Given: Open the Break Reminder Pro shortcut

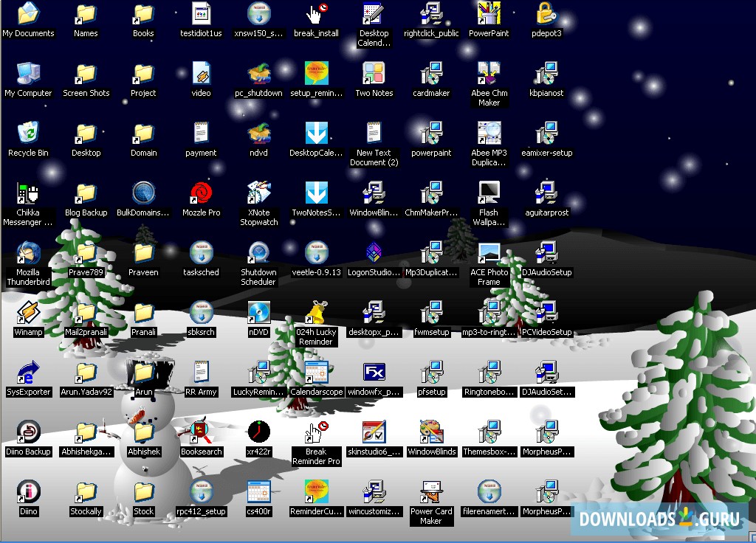Looking at the screenshot, I should (x=316, y=432).
